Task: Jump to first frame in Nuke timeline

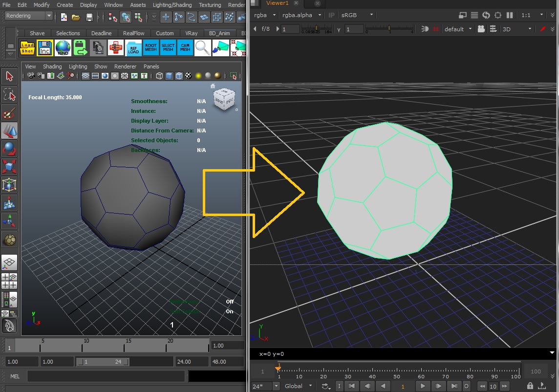Action: coord(351,386)
